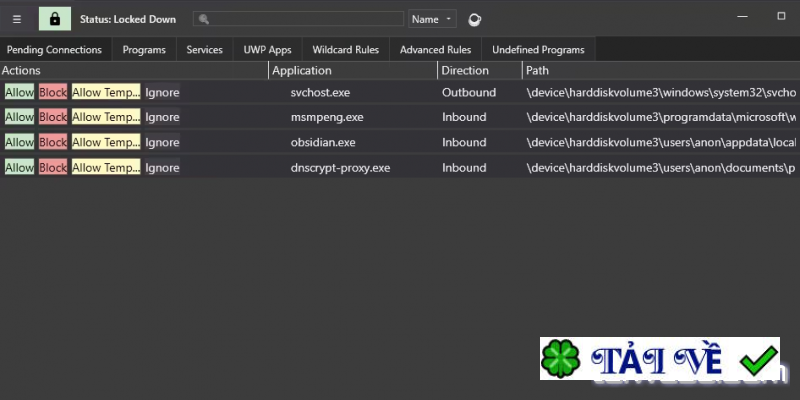
Task: Allow svchost.exe connection
Action: coord(19,92)
